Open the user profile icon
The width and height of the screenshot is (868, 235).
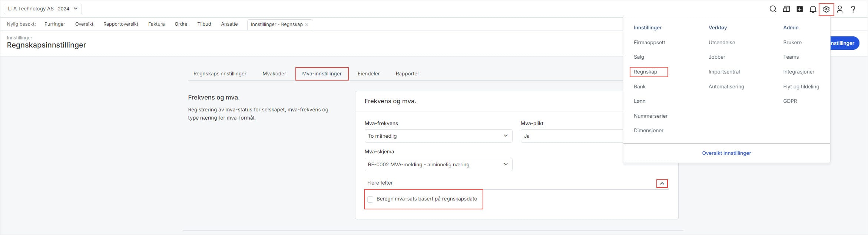point(840,9)
